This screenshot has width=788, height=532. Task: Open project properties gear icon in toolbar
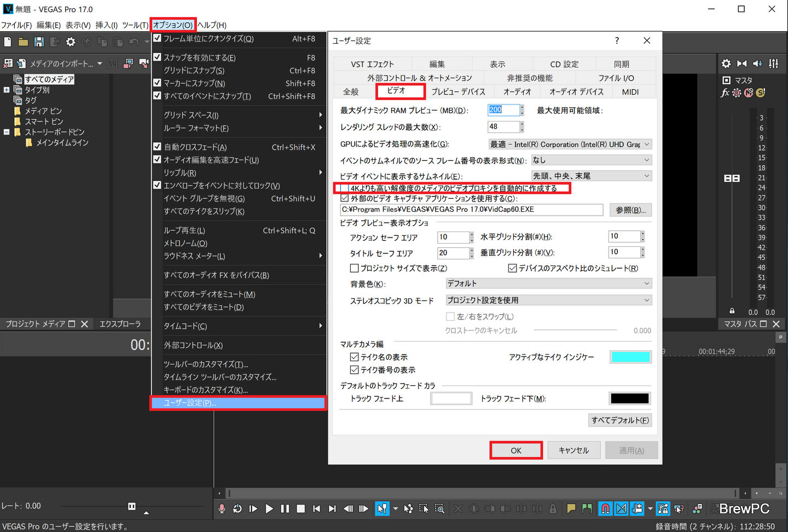71,42
